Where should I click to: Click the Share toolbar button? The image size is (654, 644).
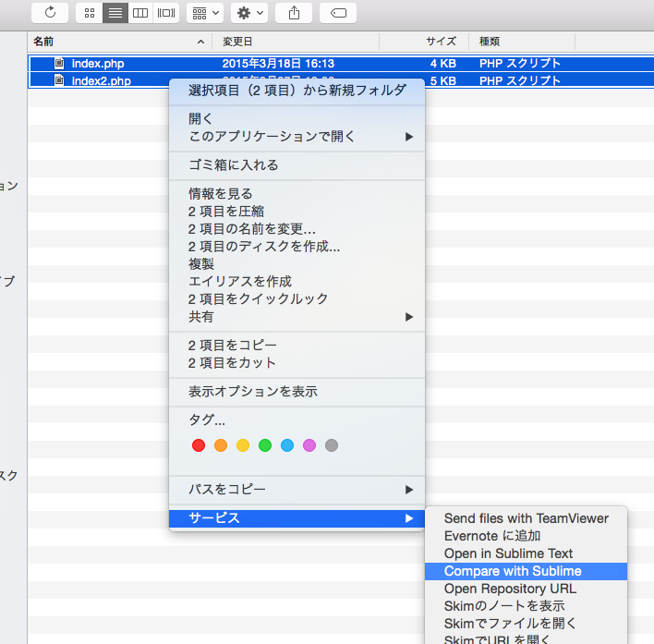(x=294, y=13)
